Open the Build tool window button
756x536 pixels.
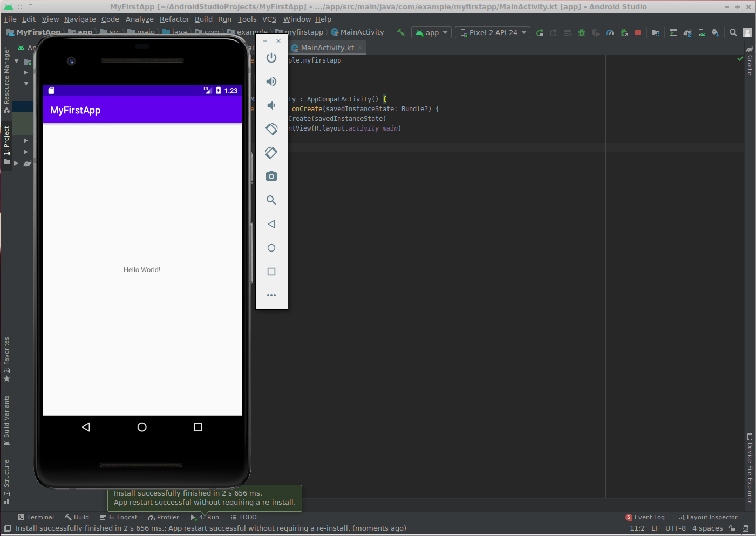pyautogui.click(x=77, y=517)
